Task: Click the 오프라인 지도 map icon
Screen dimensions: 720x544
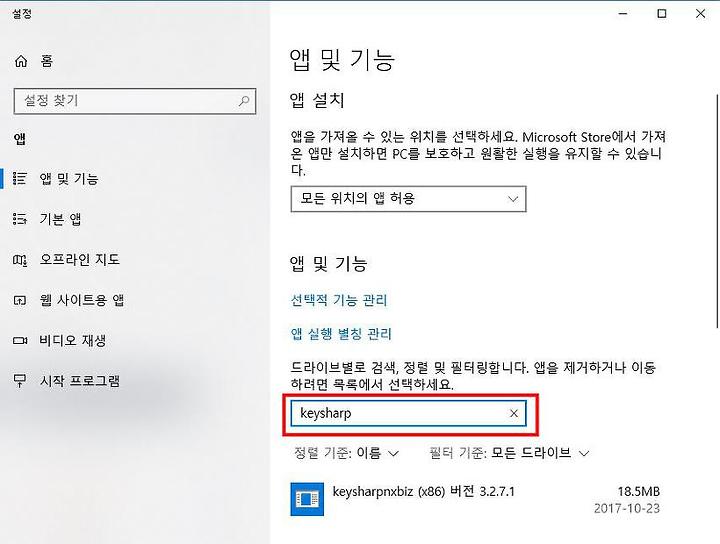Action: (x=20, y=260)
